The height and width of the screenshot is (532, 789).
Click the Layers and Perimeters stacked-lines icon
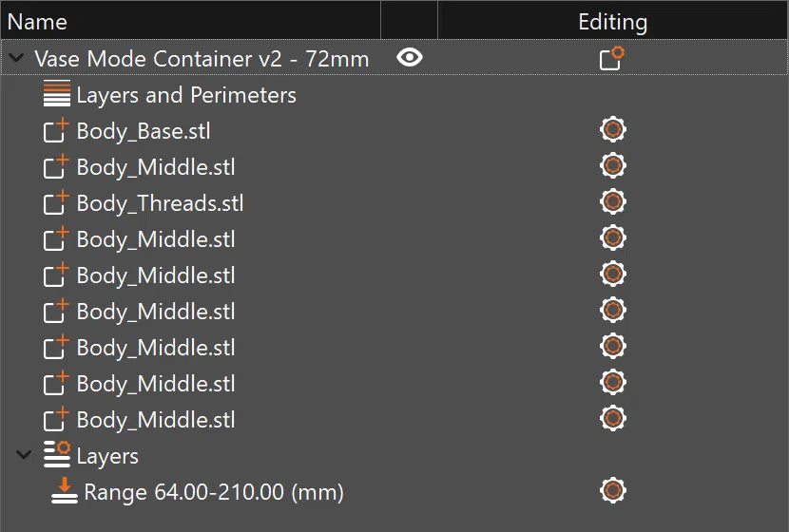coord(57,95)
